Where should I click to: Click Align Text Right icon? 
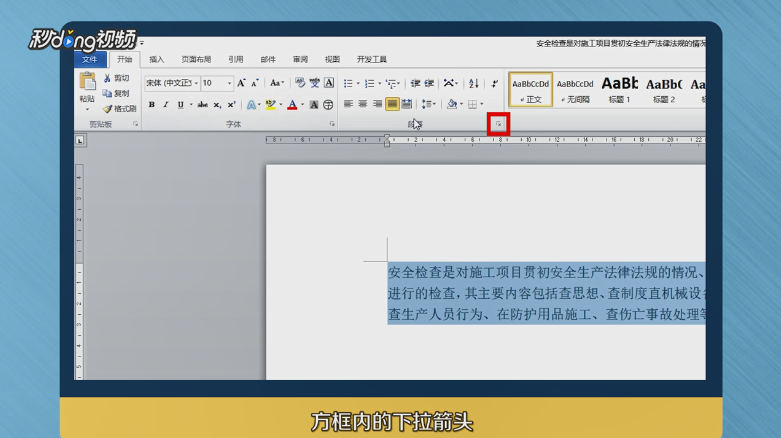[x=377, y=104]
